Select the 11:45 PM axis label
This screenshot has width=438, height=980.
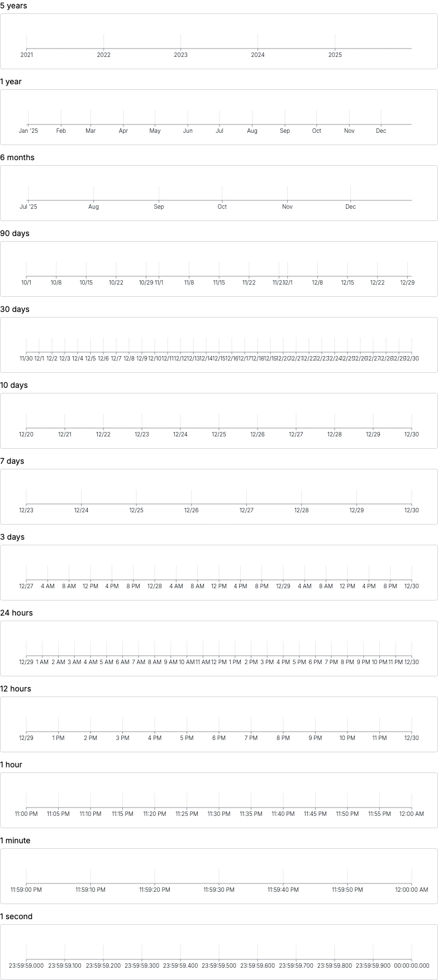[x=315, y=814]
